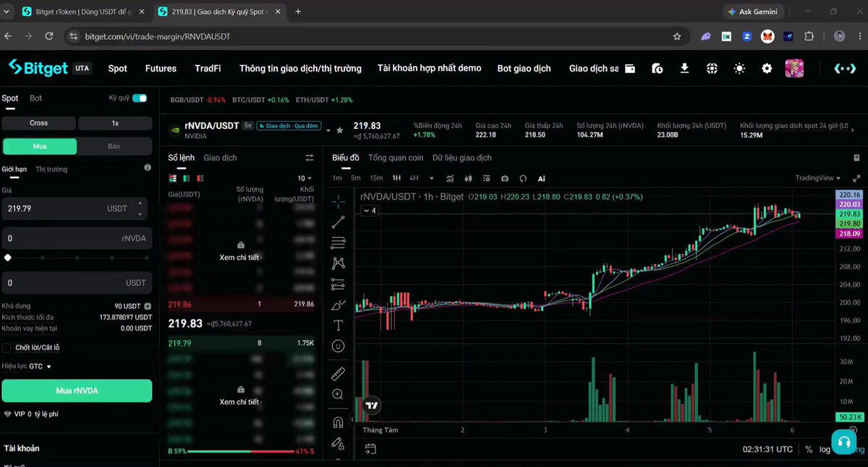Open the emoji icons tool
The height and width of the screenshot is (467, 868).
point(338,346)
